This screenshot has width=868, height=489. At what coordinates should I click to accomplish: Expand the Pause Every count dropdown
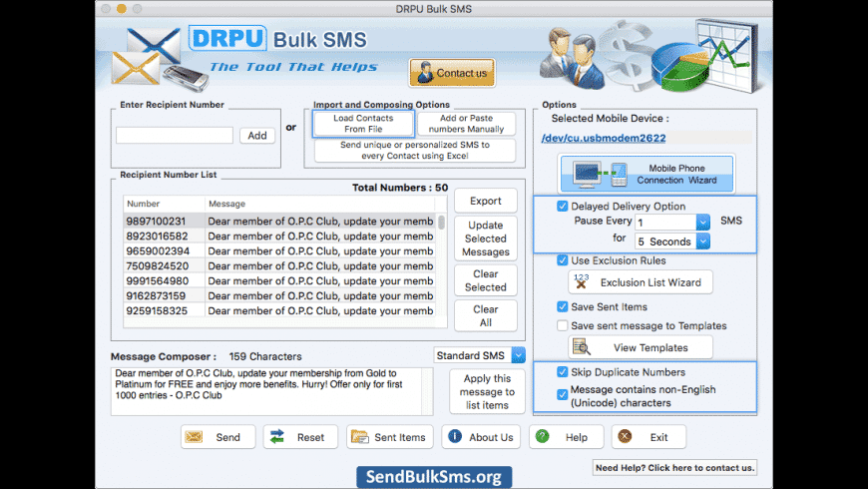coord(703,223)
